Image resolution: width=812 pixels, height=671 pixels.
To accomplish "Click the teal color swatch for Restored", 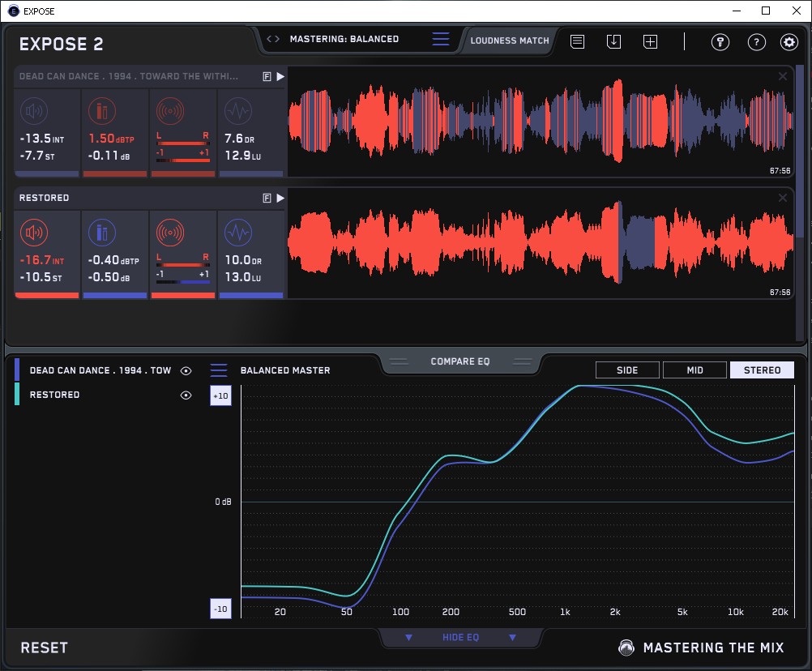I will coord(17,394).
